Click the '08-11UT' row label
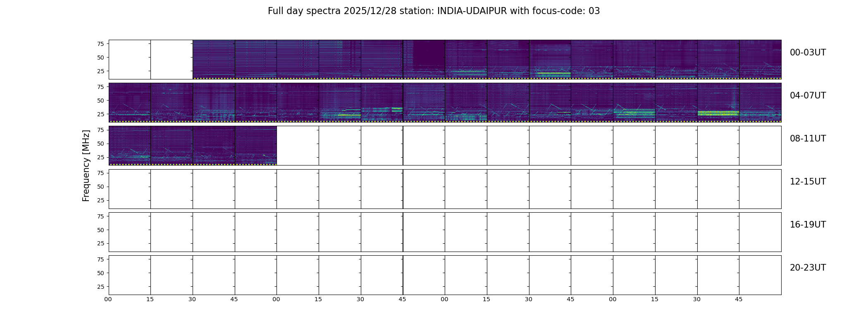Image resolution: width=868 pixels, height=331 pixels. 808,139
